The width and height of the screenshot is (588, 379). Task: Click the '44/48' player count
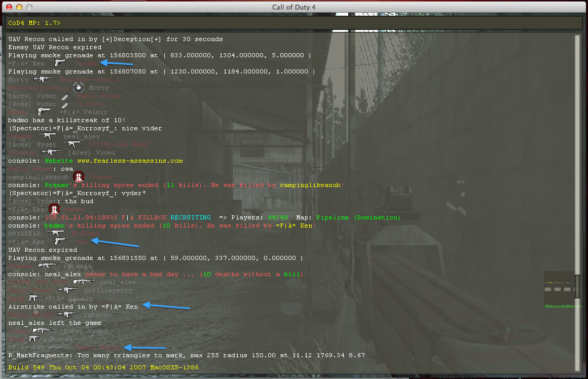278,217
